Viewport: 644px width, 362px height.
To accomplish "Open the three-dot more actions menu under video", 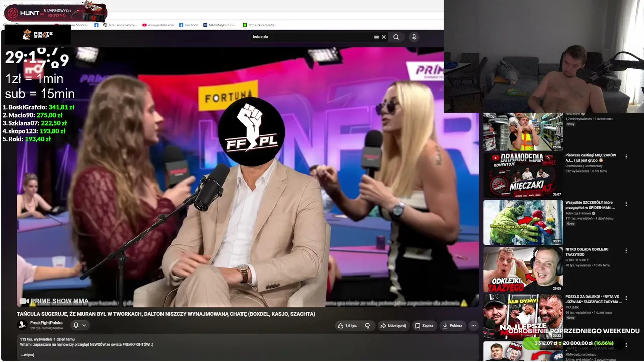I will (473, 326).
